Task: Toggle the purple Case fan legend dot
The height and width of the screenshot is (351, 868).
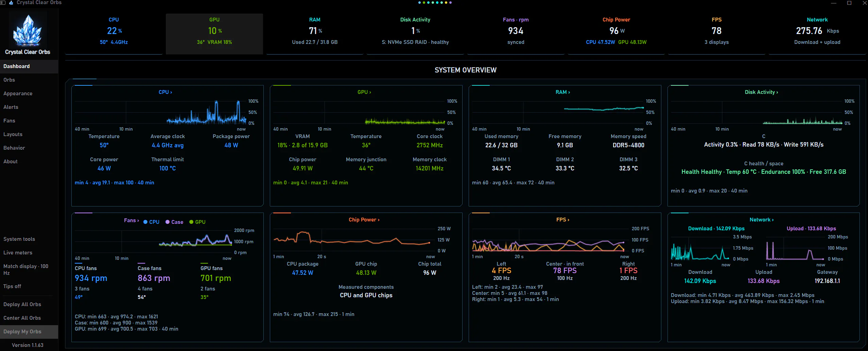Action: pos(168,222)
